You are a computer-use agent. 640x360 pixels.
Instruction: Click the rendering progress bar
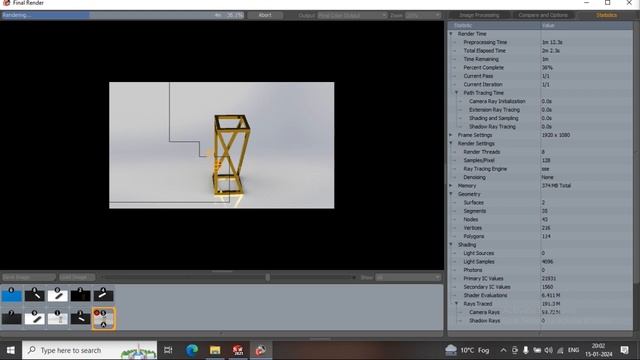[123, 15]
